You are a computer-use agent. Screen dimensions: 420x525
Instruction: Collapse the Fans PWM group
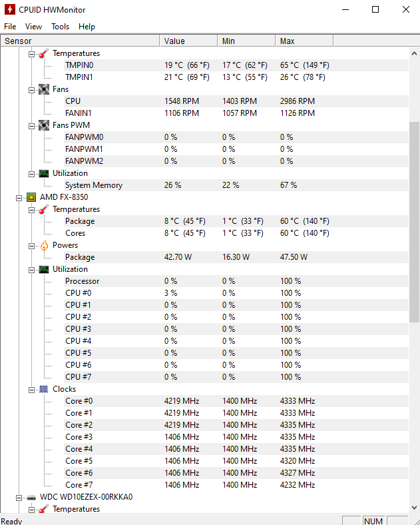click(31, 126)
